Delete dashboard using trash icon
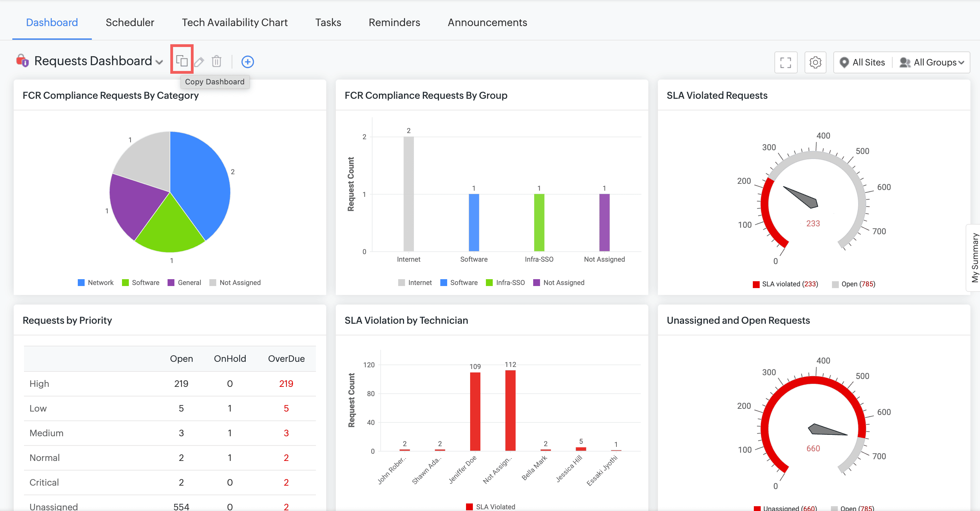The width and height of the screenshot is (980, 511). [216, 61]
